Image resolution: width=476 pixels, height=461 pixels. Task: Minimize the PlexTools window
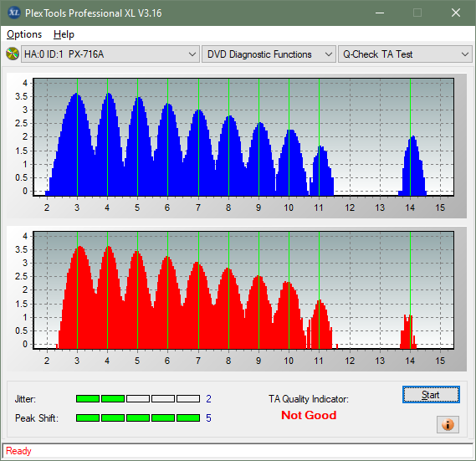[380, 13]
